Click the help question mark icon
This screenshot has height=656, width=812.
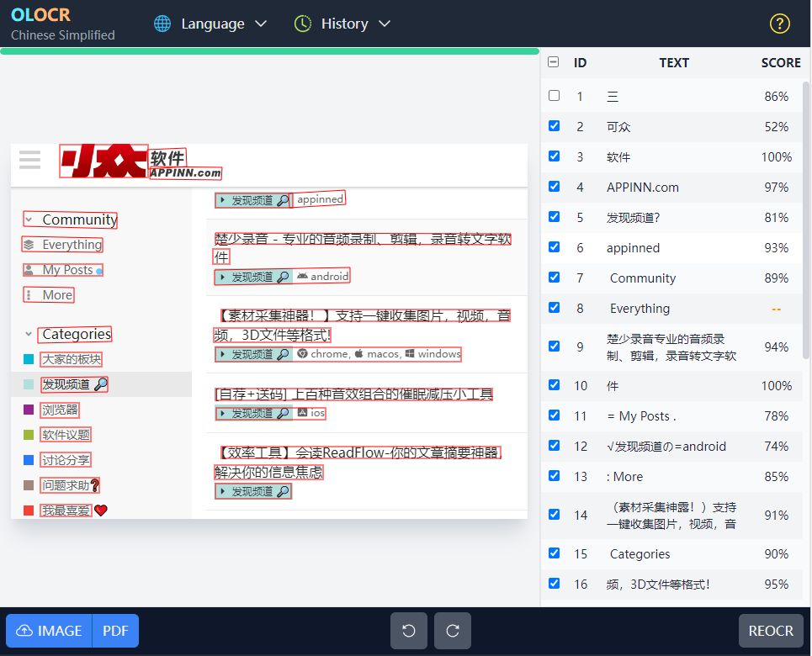[x=779, y=24]
